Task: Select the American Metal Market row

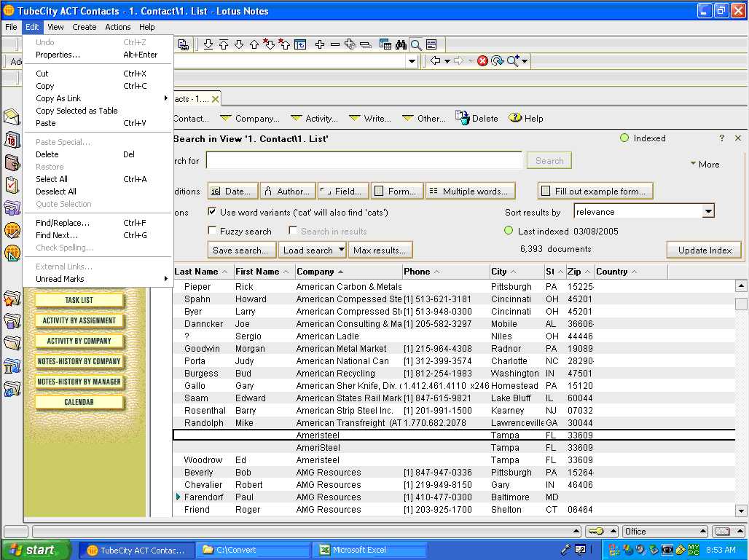Action: click(x=454, y=349)
